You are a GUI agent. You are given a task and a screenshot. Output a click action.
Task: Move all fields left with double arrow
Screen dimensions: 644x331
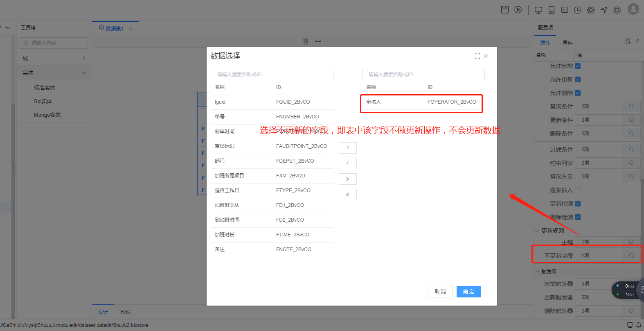click(348, 195)
